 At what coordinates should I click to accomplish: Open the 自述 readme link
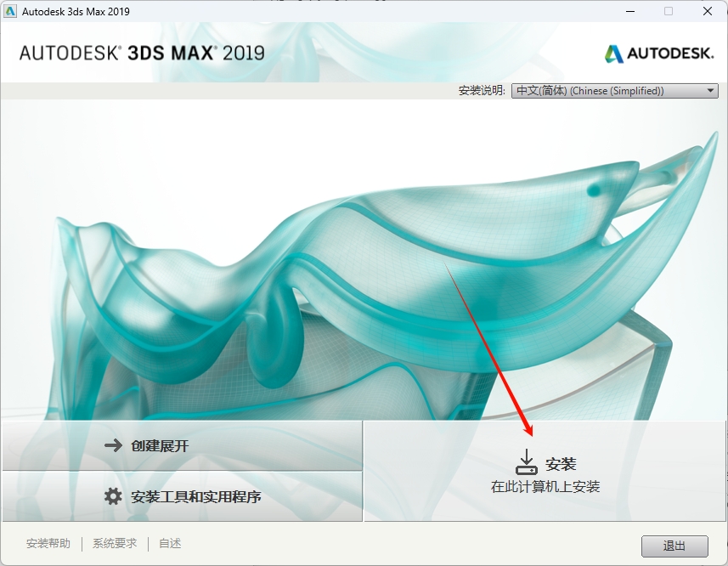click(169, 543)
